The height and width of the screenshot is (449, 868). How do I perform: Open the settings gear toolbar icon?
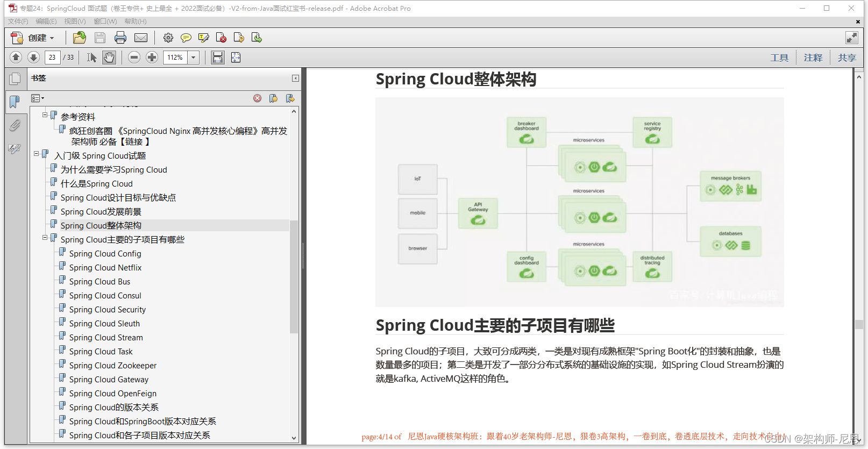pos(168,38)
